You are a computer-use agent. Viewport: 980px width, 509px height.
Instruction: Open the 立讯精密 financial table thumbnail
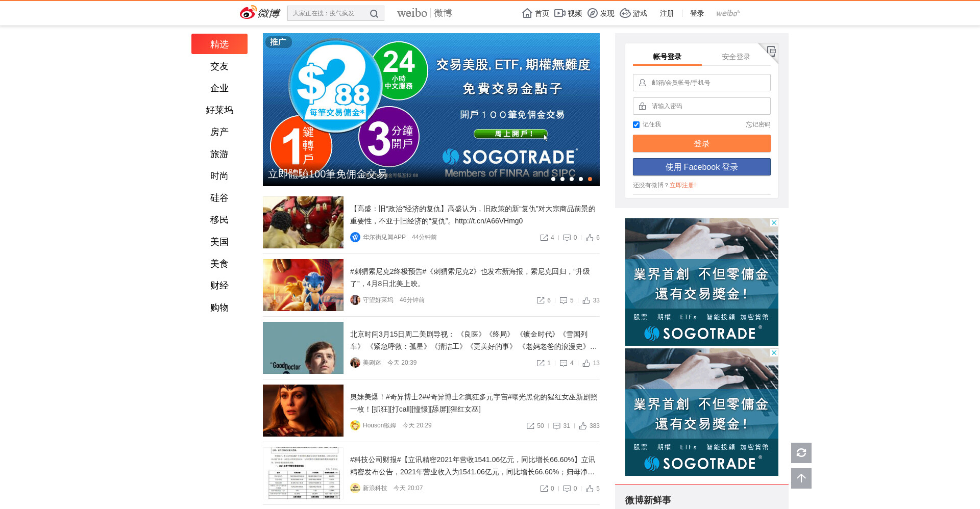point(303,473)
